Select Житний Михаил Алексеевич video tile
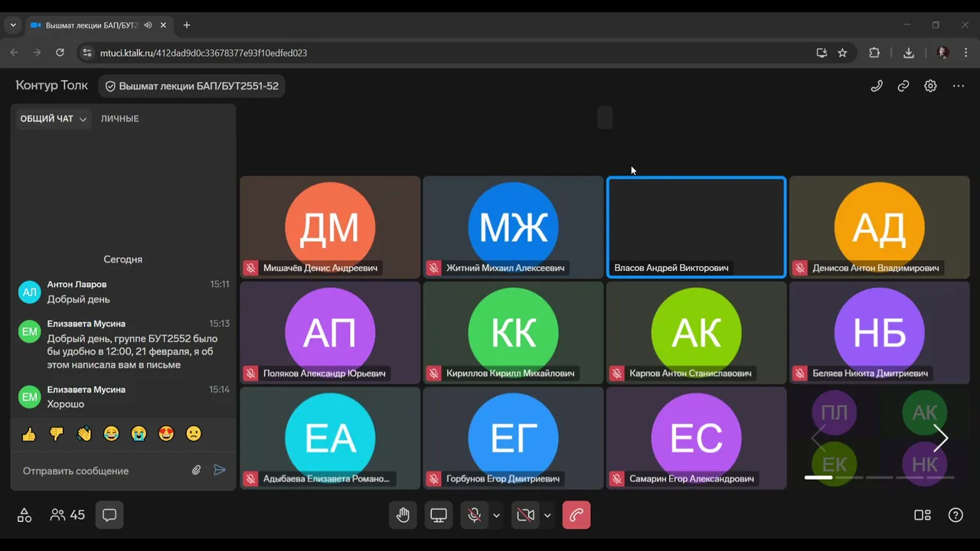 (513, 227)
